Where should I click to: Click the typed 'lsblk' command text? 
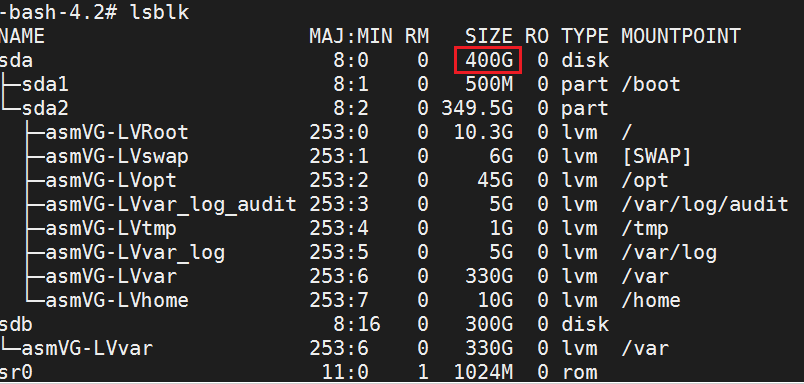[x=159, y=12]
